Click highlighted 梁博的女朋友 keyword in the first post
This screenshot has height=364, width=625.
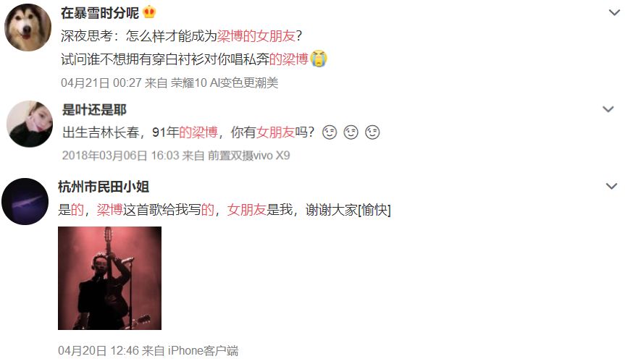tap(256, 36)
